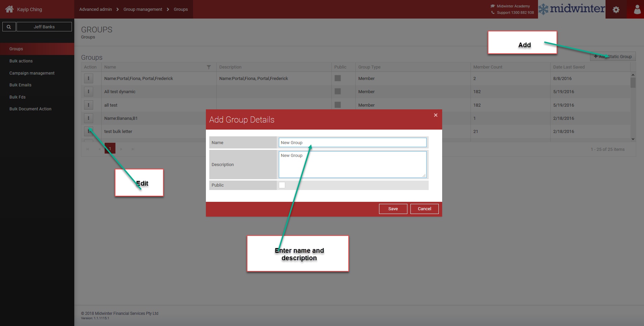This screenshot has height=326, width=644.
Task: Click the test bulk letter row name
Action: click(x=118, y=132)
